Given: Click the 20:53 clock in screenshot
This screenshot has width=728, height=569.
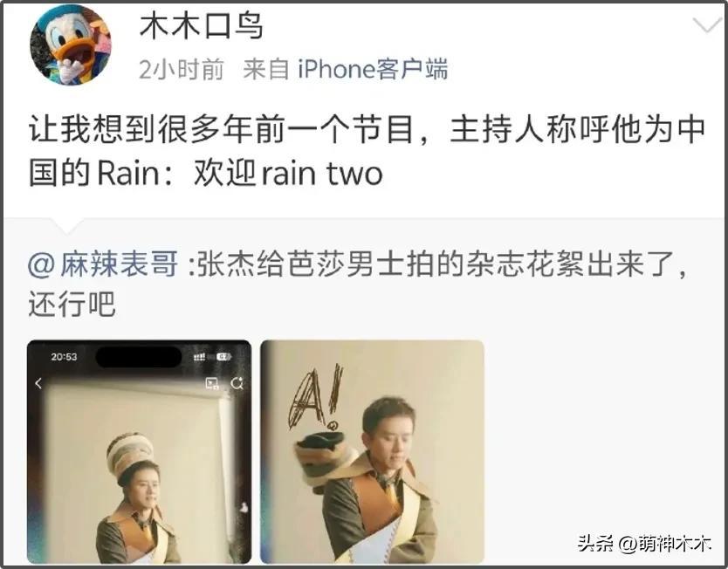Looking at the screenshot, I should click(64, 356).
